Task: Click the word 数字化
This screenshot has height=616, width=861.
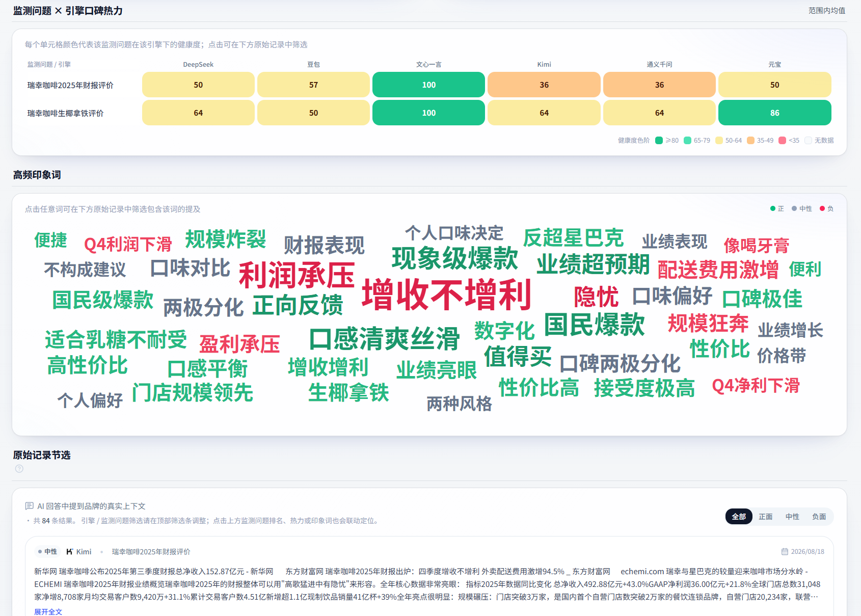Action: click(x=504, y=331)
